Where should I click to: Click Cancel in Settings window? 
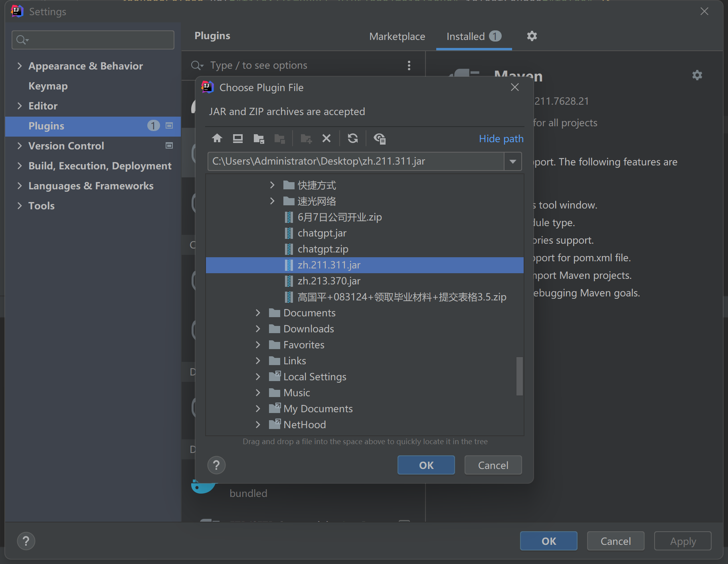[615, 541]
